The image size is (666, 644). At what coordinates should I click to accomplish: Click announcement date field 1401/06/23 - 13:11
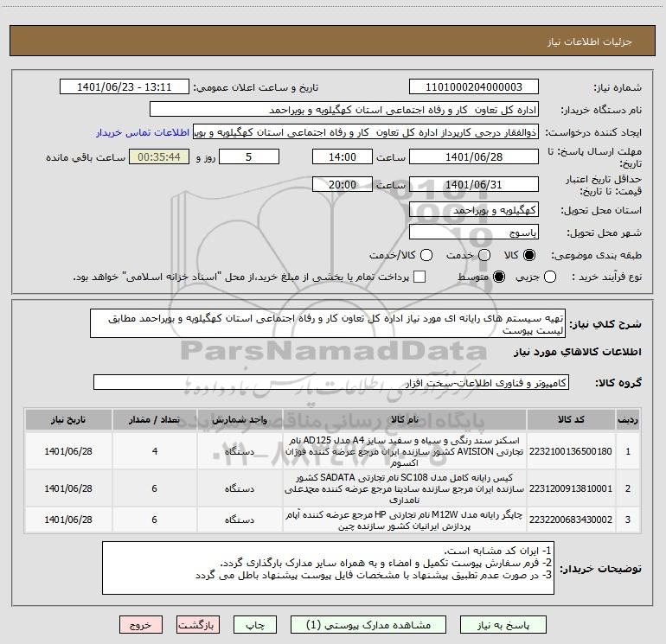(x=125, y=87)
